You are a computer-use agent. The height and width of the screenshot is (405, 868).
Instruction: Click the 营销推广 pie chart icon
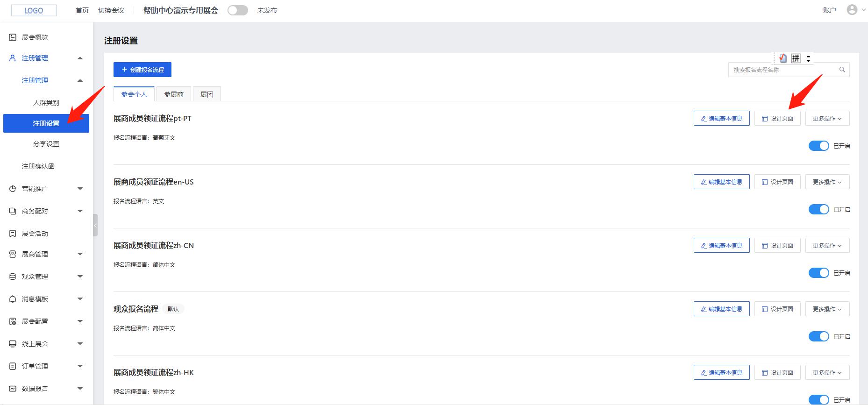[x=13, y=189]
